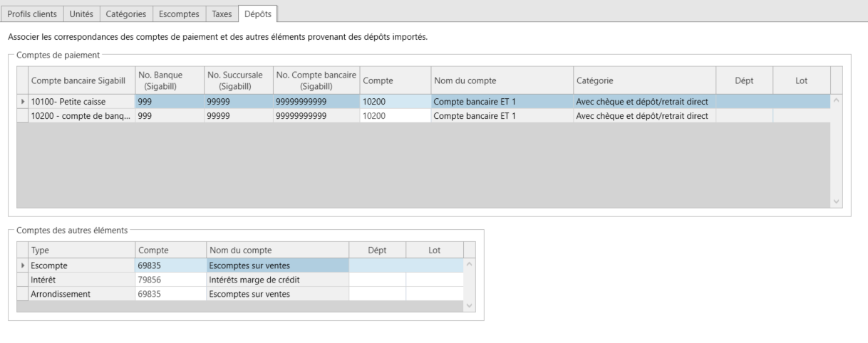Click Lot cell in compte de banque row
Viewport: 868px width, 343px height.
(x=801, y=115)
